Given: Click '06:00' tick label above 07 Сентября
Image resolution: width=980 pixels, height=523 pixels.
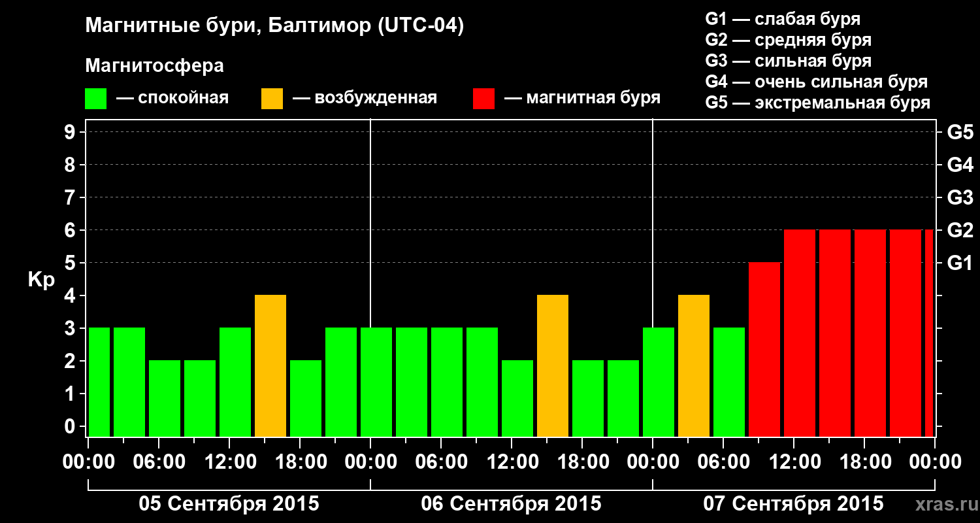Looking at the screenshot, I should click(x=723, y=462).
